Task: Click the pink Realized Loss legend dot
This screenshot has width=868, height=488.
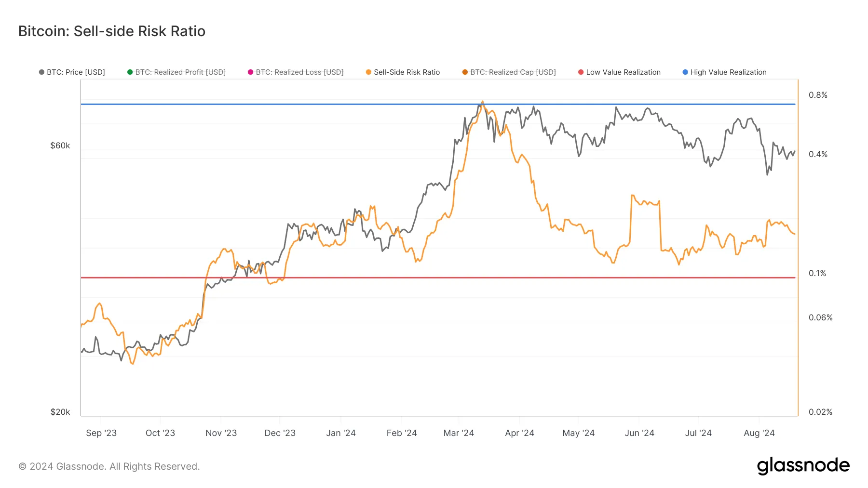Action: coord(250,72)
